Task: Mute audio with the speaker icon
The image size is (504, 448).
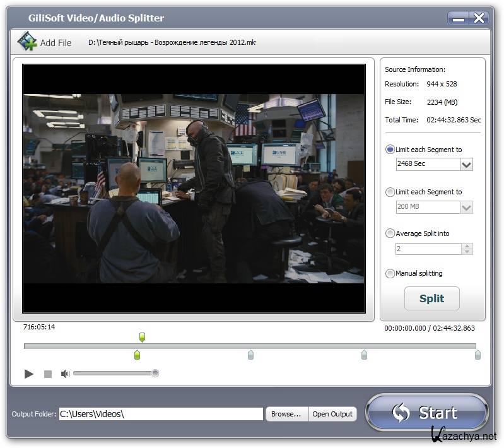Action: coord(65,374)
